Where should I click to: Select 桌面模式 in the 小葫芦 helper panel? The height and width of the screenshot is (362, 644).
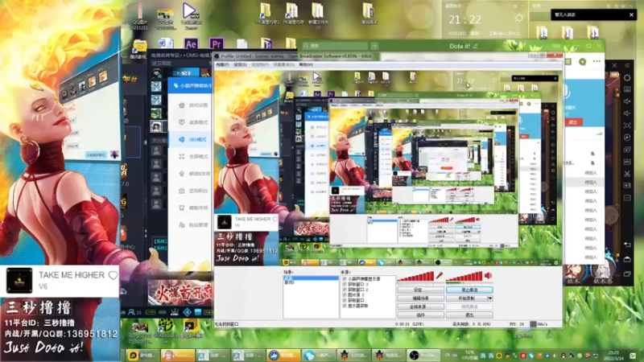tap(194, 123)
